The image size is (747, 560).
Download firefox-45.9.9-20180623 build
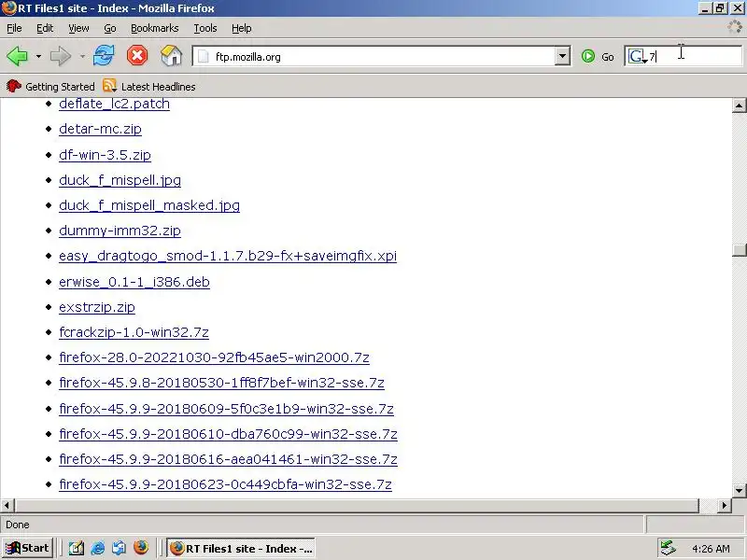[225, 484]
